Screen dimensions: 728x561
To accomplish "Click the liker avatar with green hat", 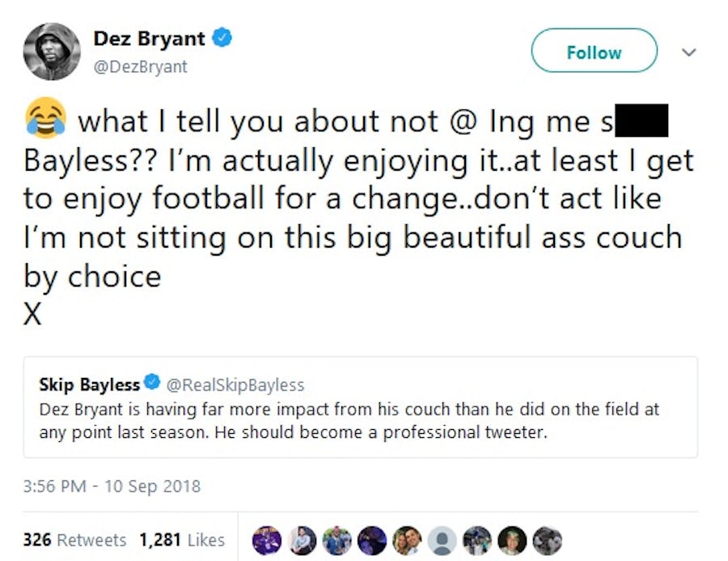I will point(512,540).
